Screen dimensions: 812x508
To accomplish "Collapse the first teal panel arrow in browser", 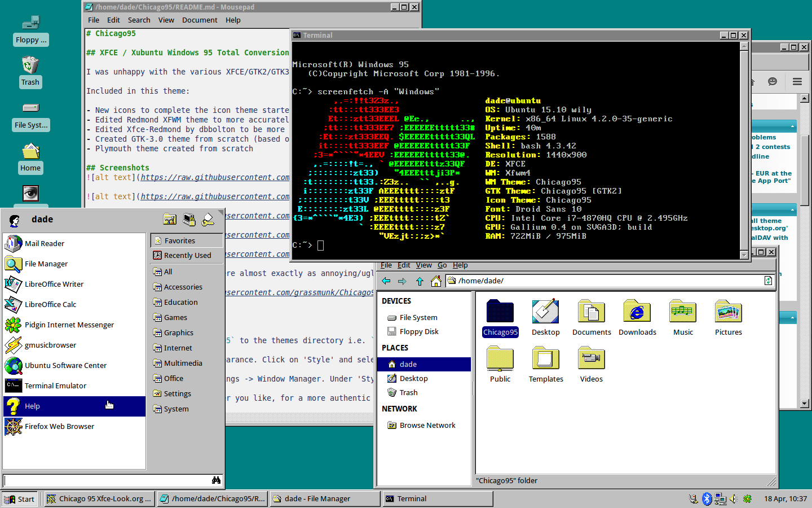I will pos(792,126).
